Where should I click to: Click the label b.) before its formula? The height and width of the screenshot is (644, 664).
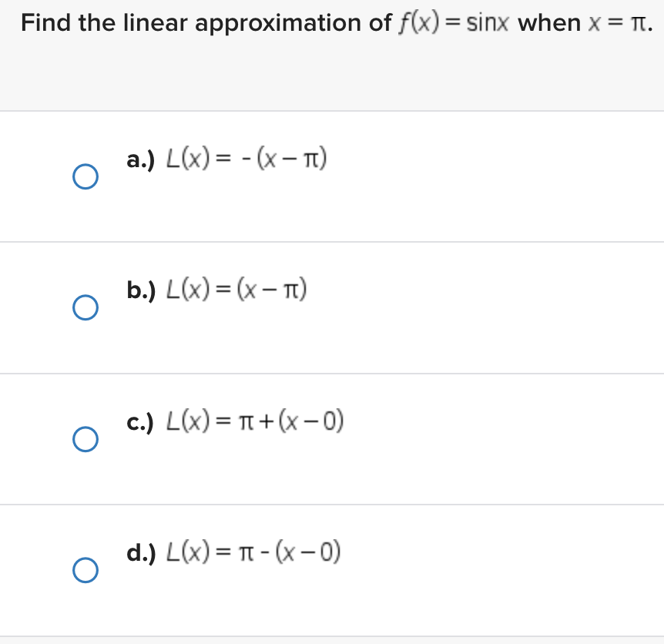(142, 289)
